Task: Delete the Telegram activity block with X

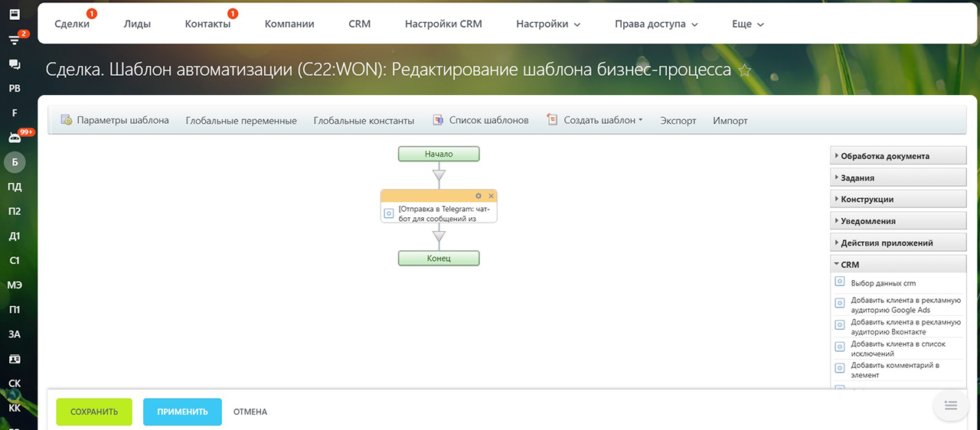Action: coord(492,196)
